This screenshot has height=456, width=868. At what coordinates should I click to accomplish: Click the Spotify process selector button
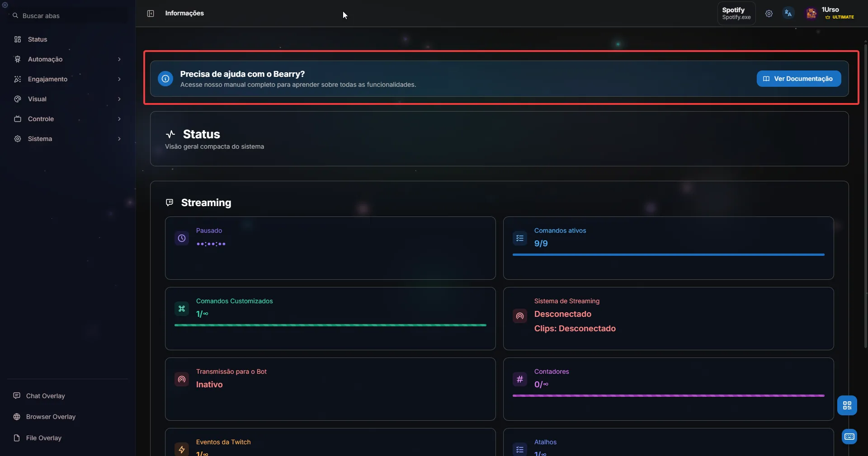point(736,14)
